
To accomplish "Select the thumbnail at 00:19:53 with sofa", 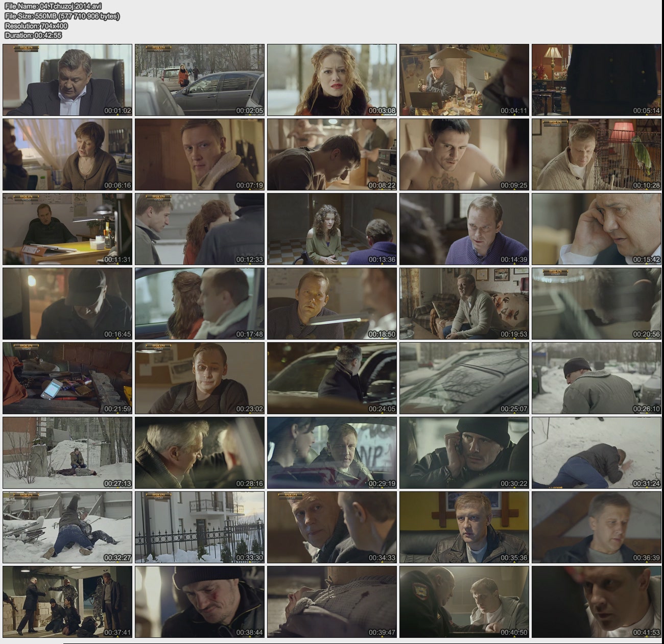I will coord(464,303).
